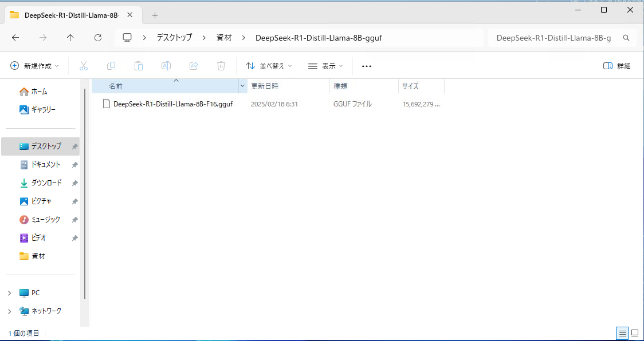
Task: Open the three-dot See more menu
Action: (366, 66)
